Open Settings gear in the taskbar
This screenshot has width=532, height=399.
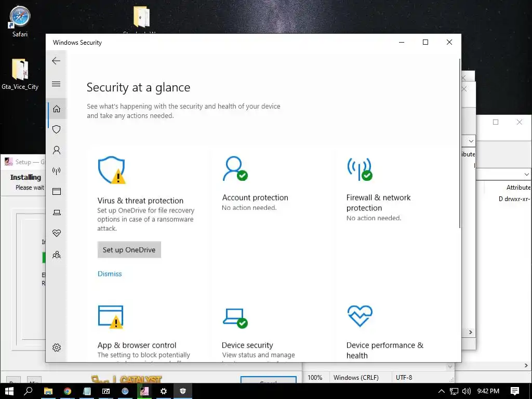[164, 391]
